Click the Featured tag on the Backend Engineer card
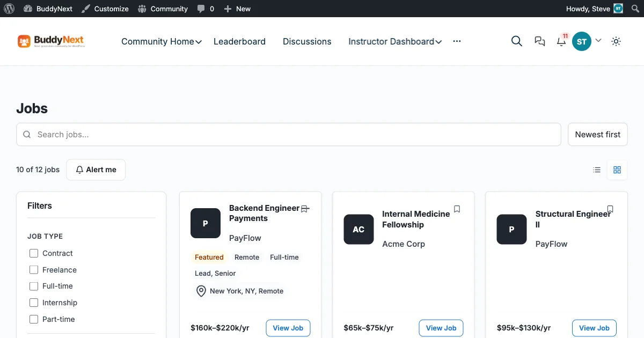The height and width of the screenshot is (338, 644). [x=209, y=257]
